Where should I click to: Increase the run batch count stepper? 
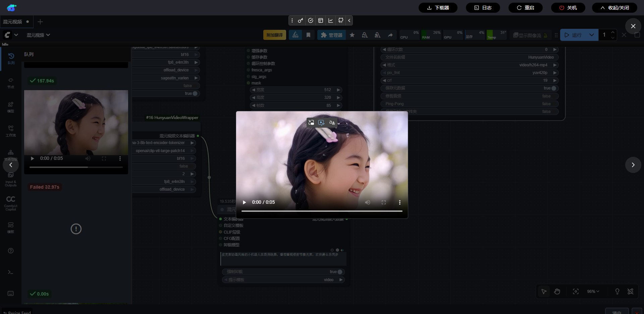pos(613,32)
